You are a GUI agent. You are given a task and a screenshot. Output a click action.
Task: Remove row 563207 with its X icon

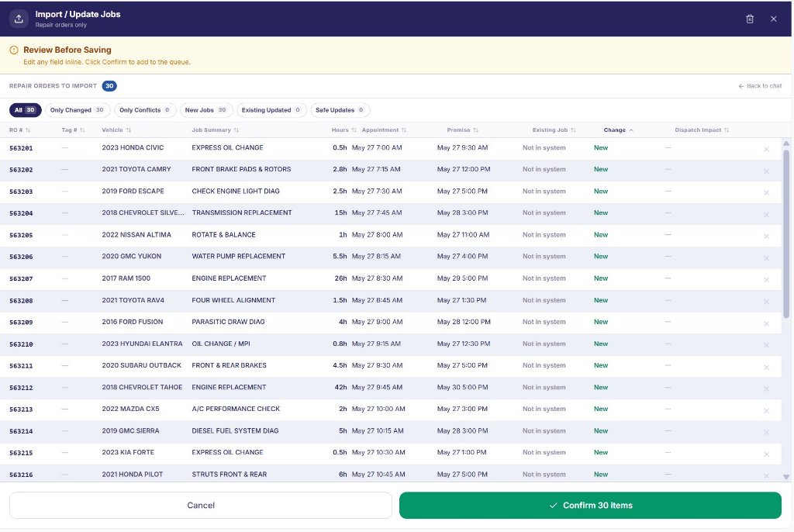tap(766, 280)
